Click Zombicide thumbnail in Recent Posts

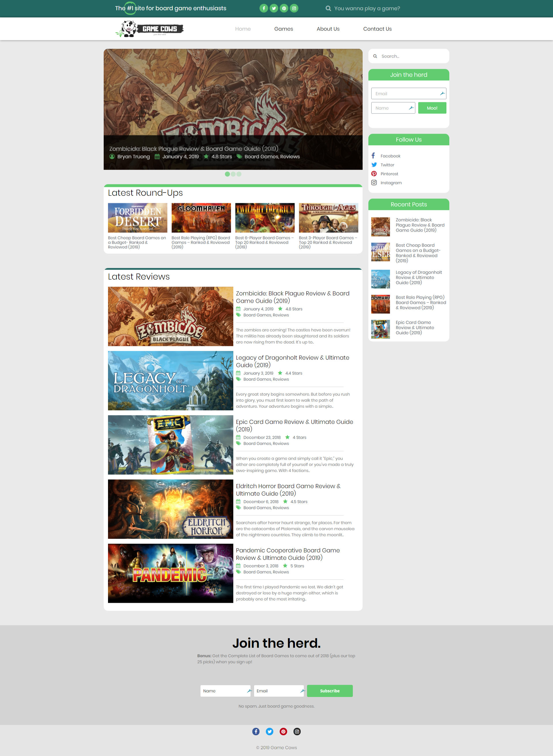point(380,227)
